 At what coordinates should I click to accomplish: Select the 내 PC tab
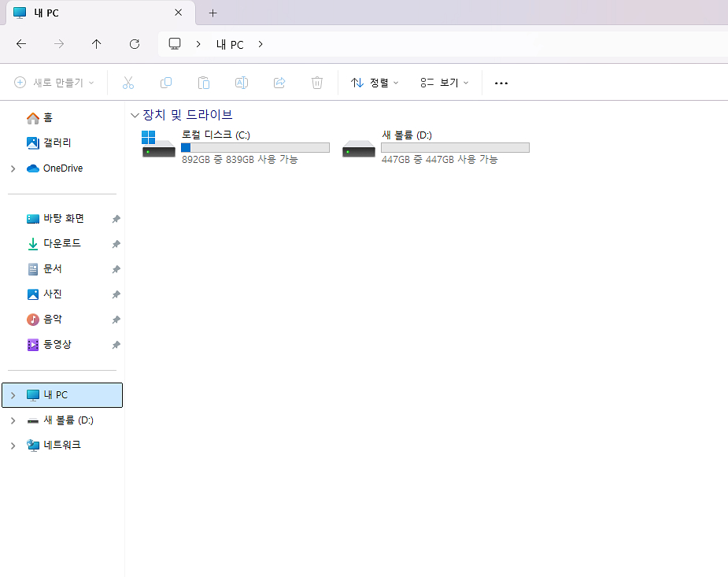coord(87,13)
